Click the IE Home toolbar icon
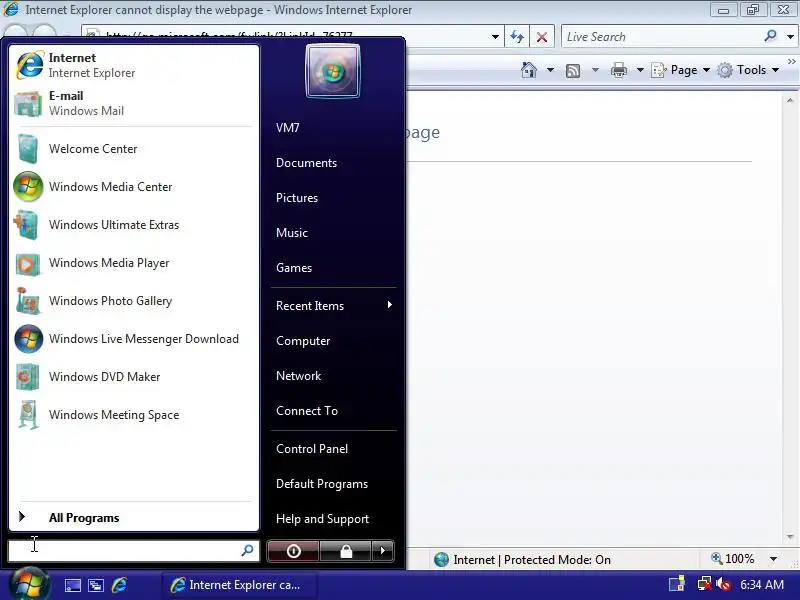The image size is (800, 600). 529,70
